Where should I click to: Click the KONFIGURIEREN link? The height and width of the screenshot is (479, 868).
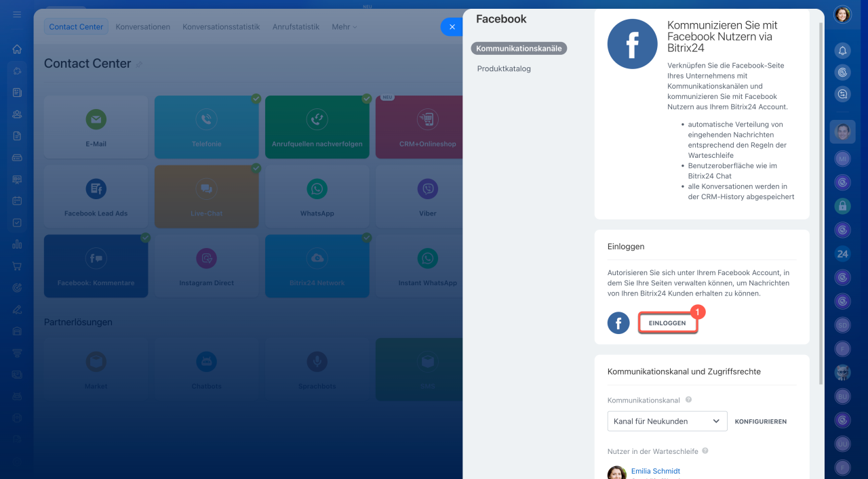pyautogui.click(x=760, y=421)
